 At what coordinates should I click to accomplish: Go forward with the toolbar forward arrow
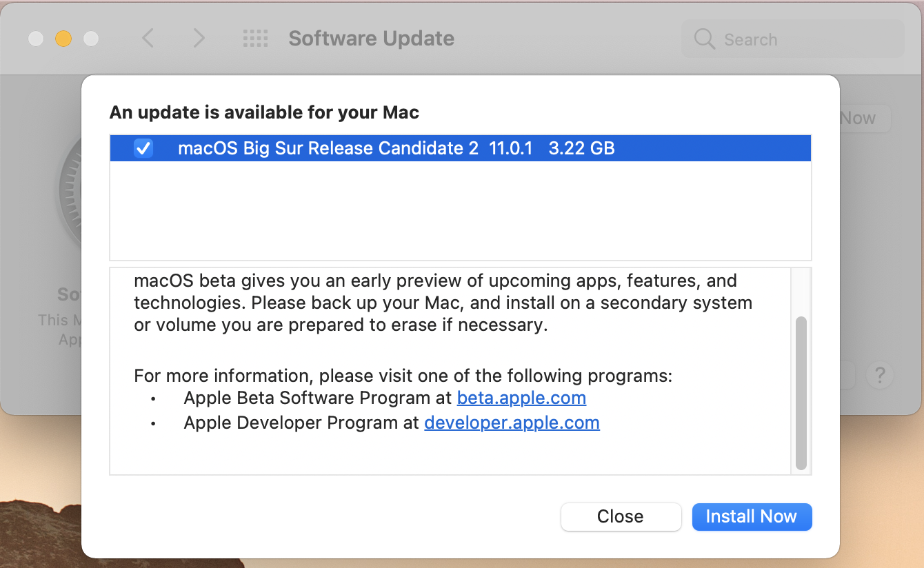pyautogui.click(x=199, y=38)
